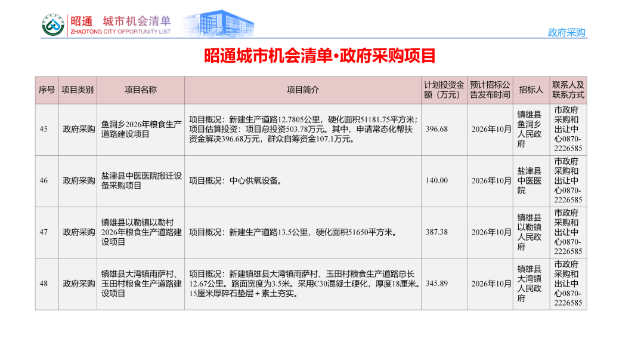This screenshot has height=363, width=644.
Task: Click contact 市政府采购和出让中心 in row 46
Action: point(568,180)
